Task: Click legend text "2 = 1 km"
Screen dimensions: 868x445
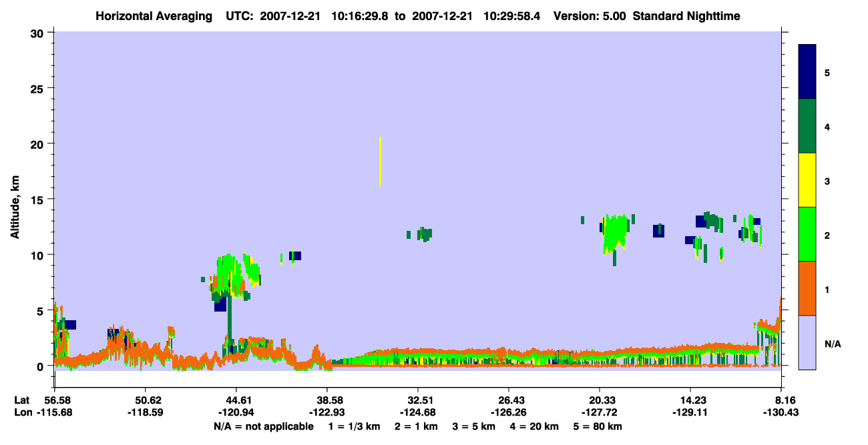Action: [417, 426]
